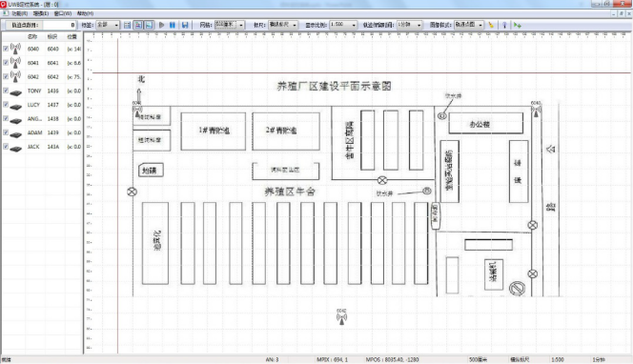
Task: Click the table grid view icon
Action: (127, 25)
